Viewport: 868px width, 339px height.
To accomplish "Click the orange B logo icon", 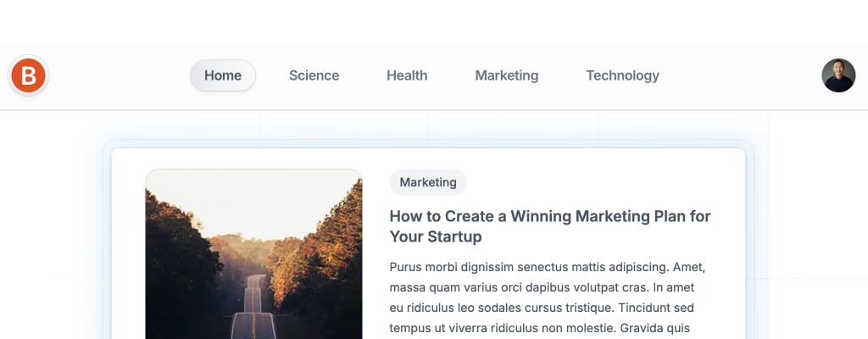I will pos(28,76).
